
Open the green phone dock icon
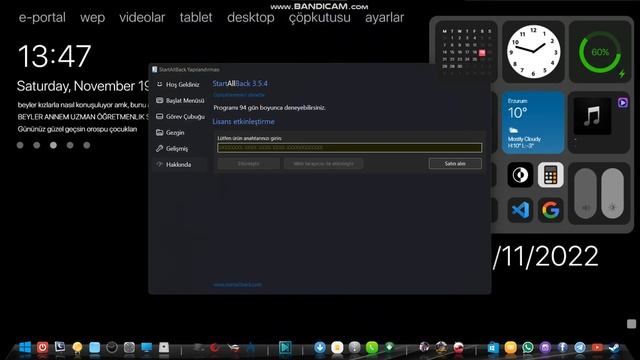point(372,348)
